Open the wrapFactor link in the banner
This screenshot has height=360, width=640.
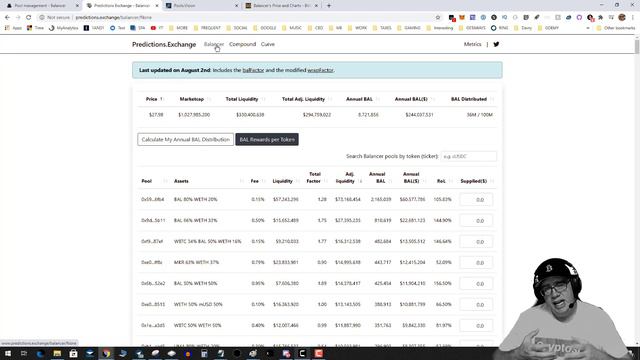pyautogui.click(x=320, y=70)
